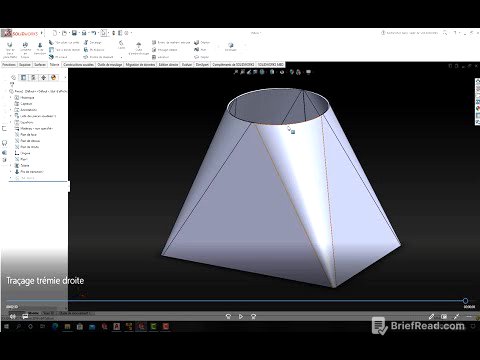
Task: Switch to DisplayManager color ball tab
Action: tap(53, 78)
